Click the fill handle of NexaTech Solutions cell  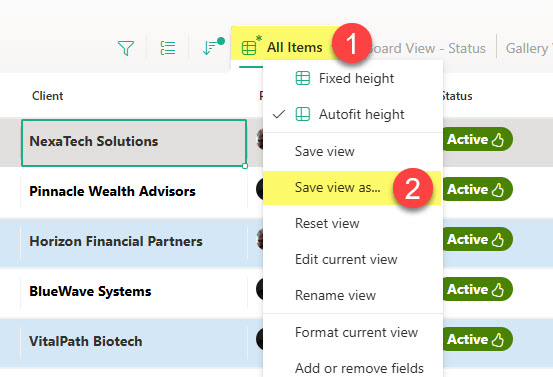pos(245,166)
